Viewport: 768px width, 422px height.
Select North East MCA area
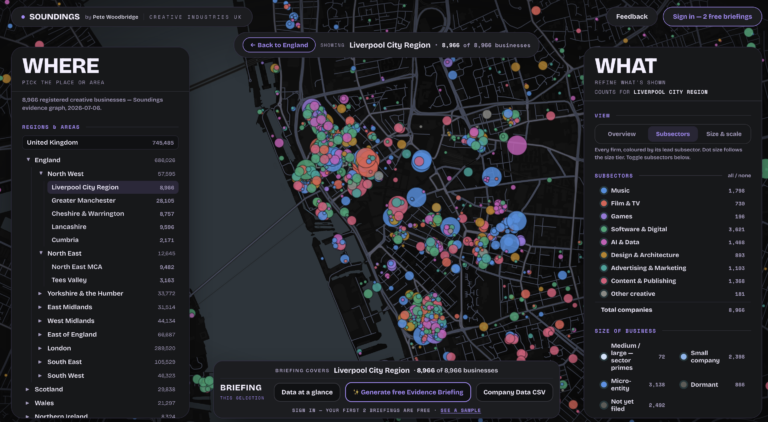point(113,267)
